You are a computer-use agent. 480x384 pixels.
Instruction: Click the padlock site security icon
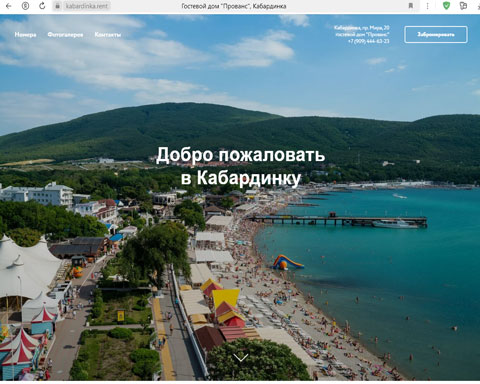point(57,6)
